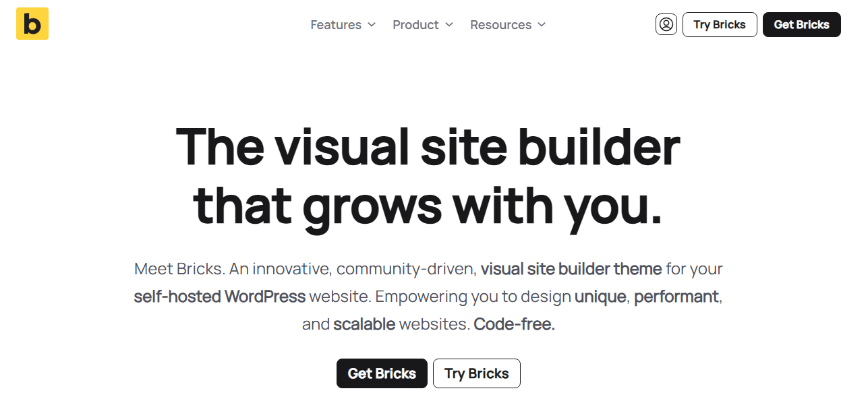
Task: Click the bold word "scalable"
Action: pos(364,324)
